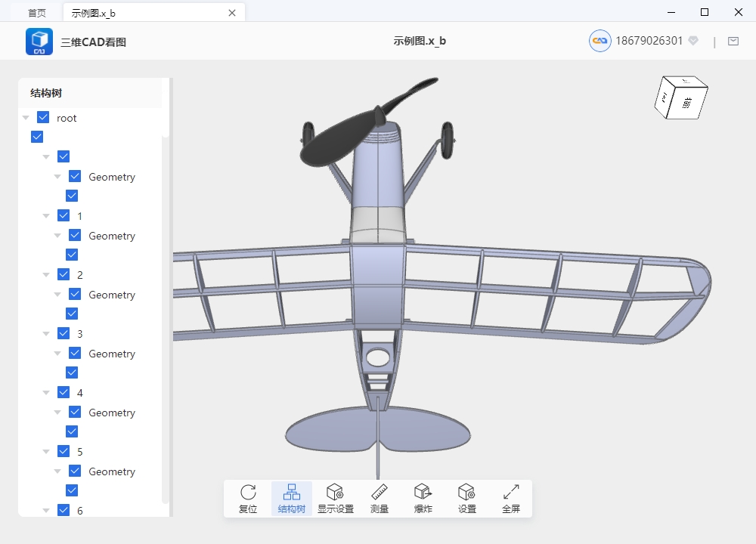This screenshot has height=544, width=756.
Task: Switch to the 首页 home tab
Action: (36, 13)
